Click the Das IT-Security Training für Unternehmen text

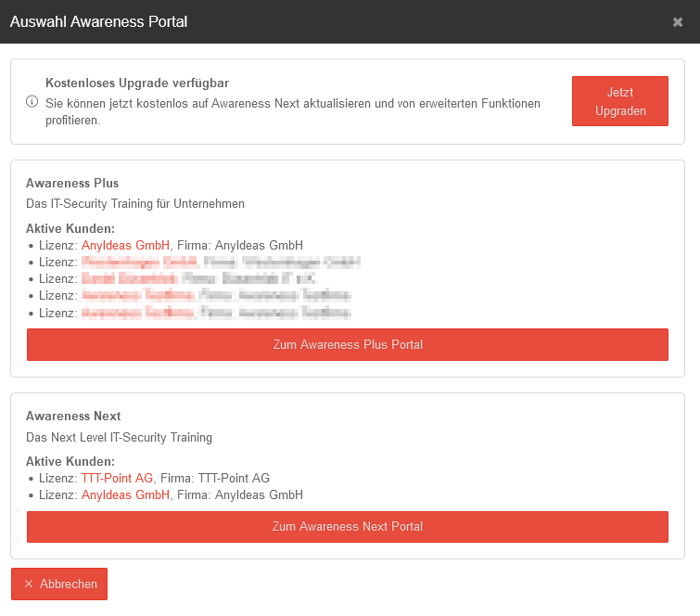135,203
